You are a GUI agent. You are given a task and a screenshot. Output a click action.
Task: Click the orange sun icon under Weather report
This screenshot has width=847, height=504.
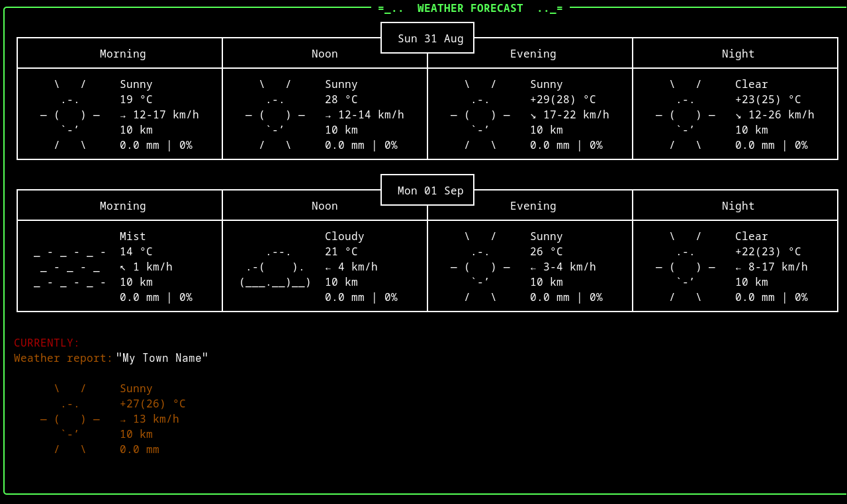[70, 419]
